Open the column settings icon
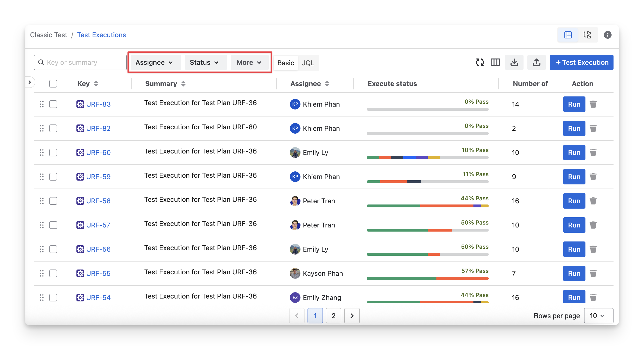The image size is (644, 350). click(495, 62)
